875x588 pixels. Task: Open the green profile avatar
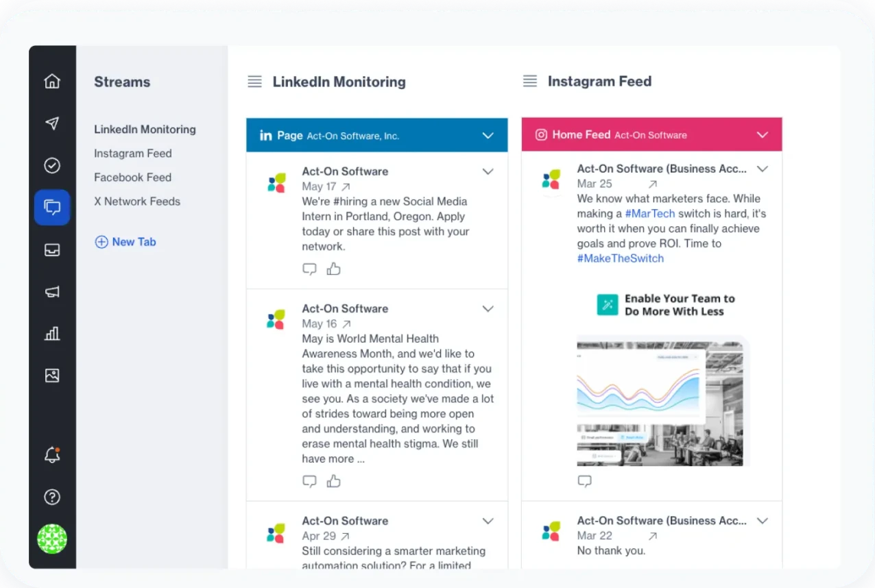pos(52,539)
